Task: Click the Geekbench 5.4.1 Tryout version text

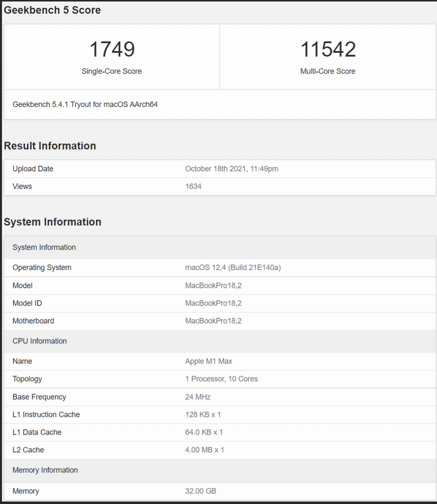Action: click(85, 104)
